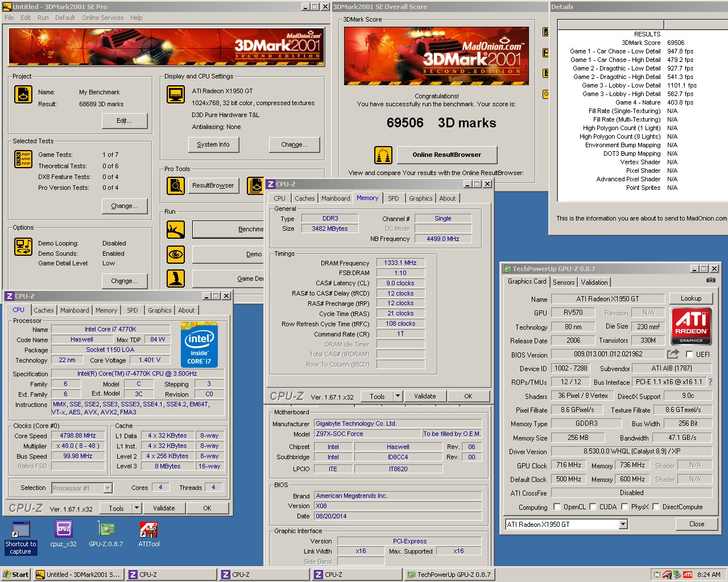Click the Selected Tests checklist icon
This screenshot has width=728, height=582.
tap(23, 159)
